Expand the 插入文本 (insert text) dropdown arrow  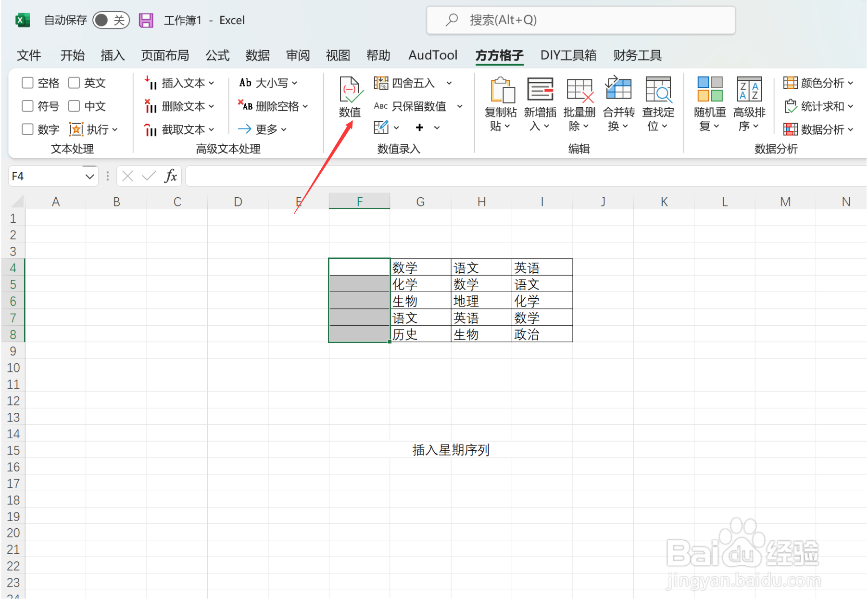coord(212,83)
